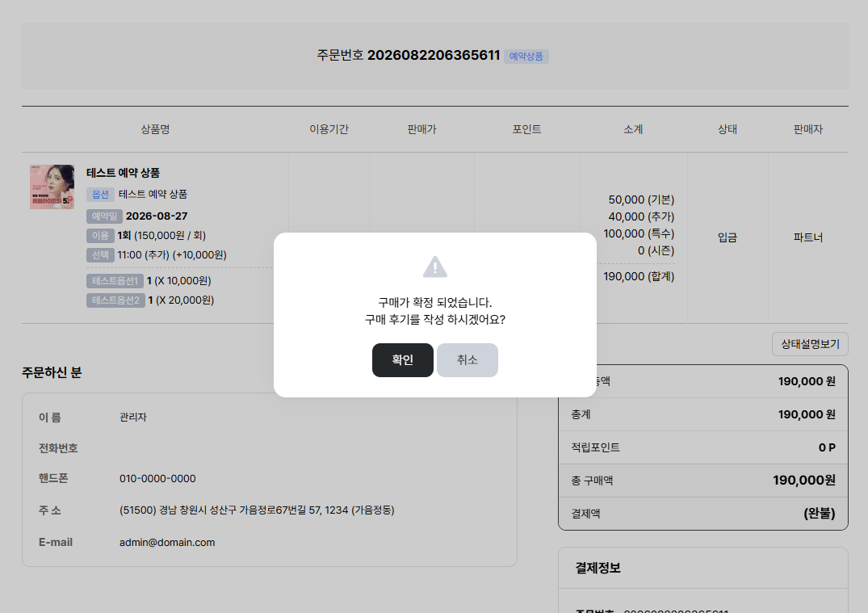
Task: Click the 결제정보 section heading
Action: 598,568
